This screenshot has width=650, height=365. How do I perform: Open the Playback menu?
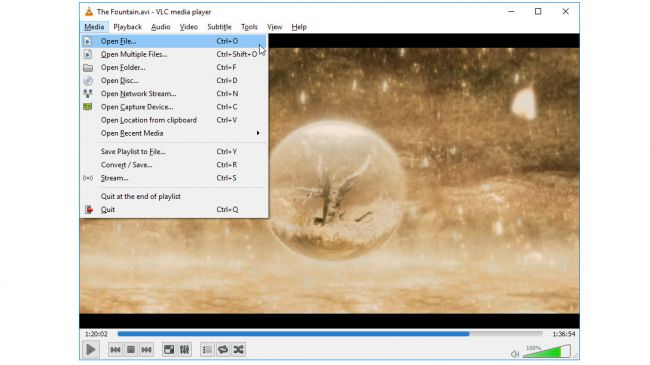click(127, 27)
